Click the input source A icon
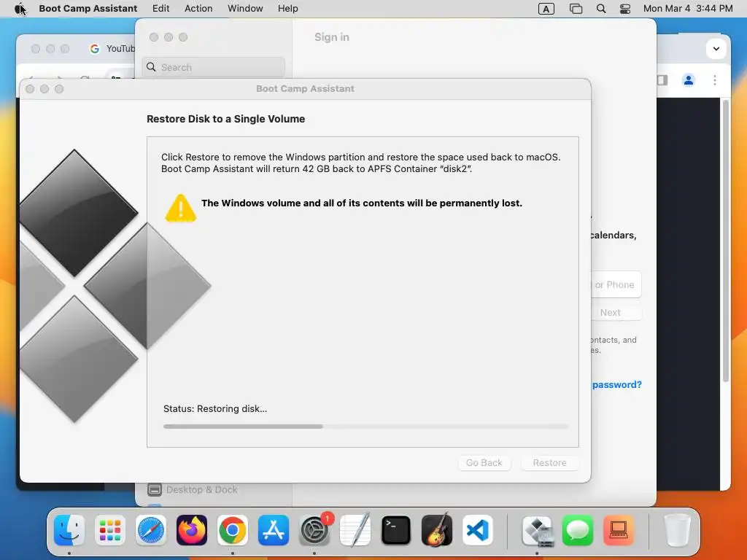 pos(546,9)
